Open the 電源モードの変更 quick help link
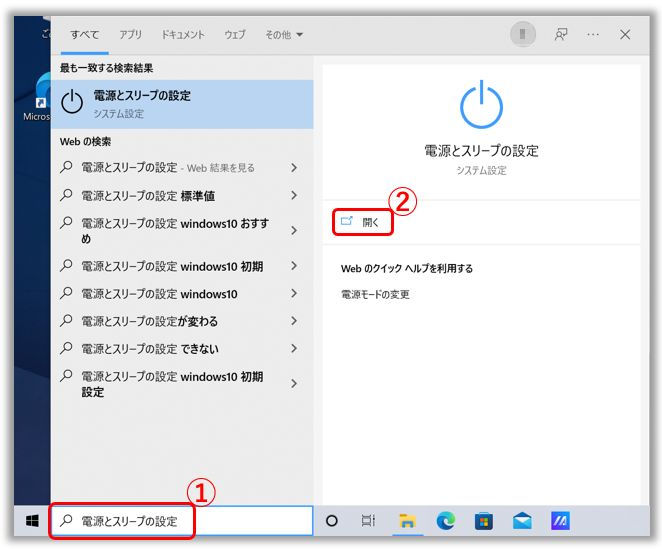 pyautogui.click(x=376, y=295)
